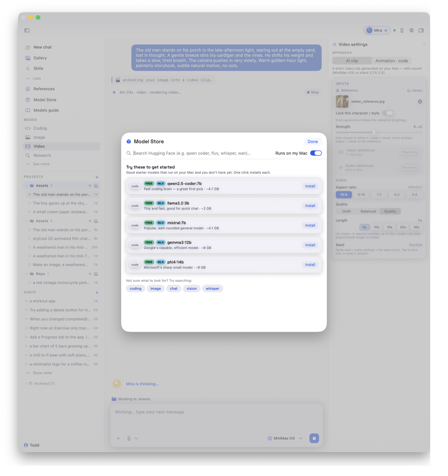448x476 pixels.
Task: Toggle the Runs on my Mac switch
Action: (316, 153)
